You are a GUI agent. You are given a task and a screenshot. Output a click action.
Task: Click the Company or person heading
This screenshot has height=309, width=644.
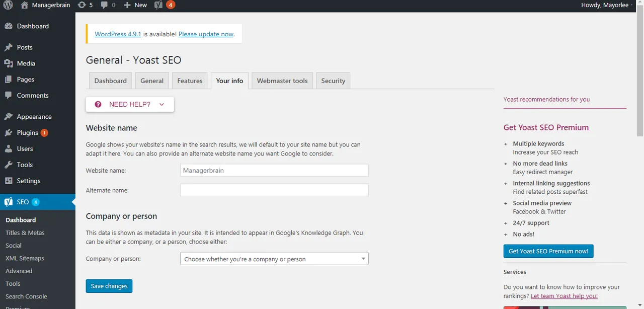click(121, 216)
